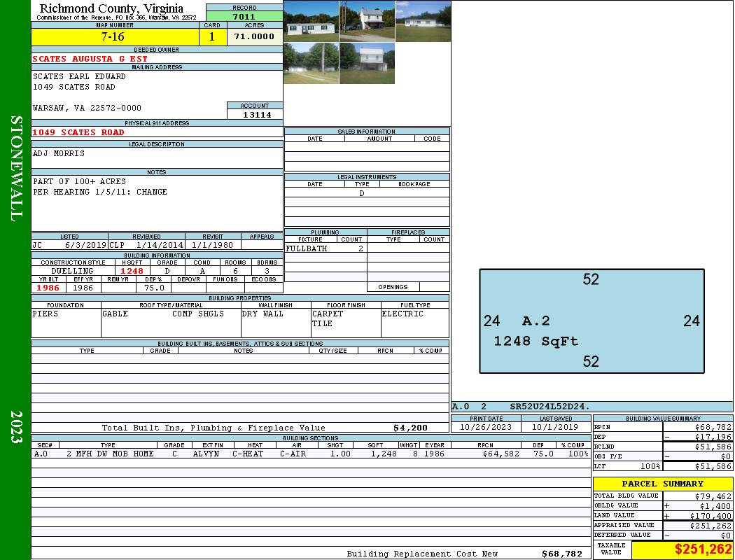Image resolution: width=735 pixels, height=560 pixels.
Task: Open the distant ranch house photo thumbnail
Action: [x=423, y=21]
